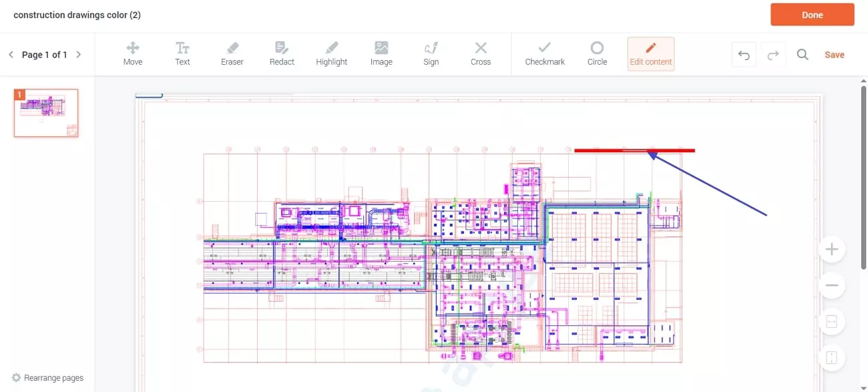Screen dimensions: 868x392
Task: Open the search magnifier
Action: (x=803, y=55)
